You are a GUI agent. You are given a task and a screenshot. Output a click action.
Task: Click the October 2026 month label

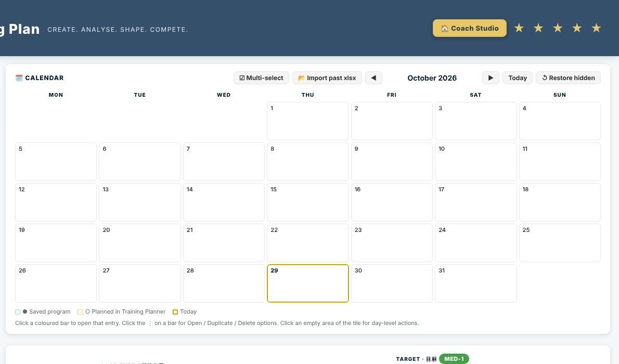[x=432, y=78]
